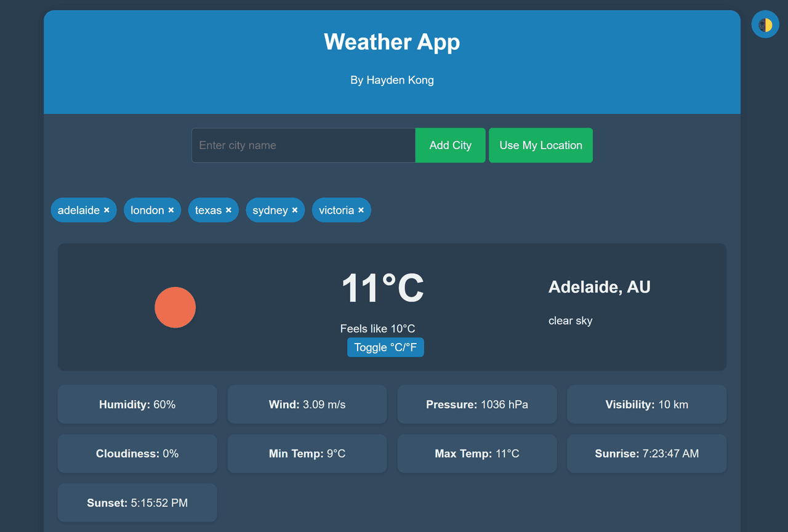Screen dimensions: 788x532
Task: Toggle temperature units °C/°F
Action: pos(385,347)
